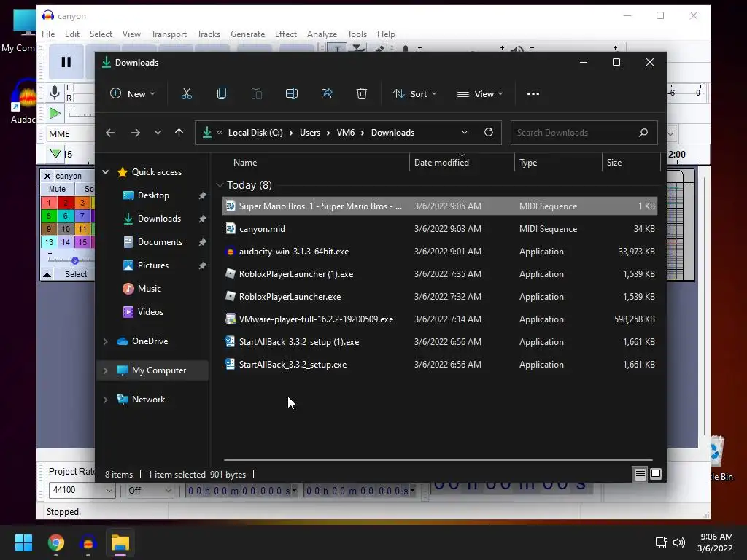The height and width of the screenshot is (560, 747).
Task: Open Audacity Transport menu
Action: pyautogui.click(x=169, y=34)
